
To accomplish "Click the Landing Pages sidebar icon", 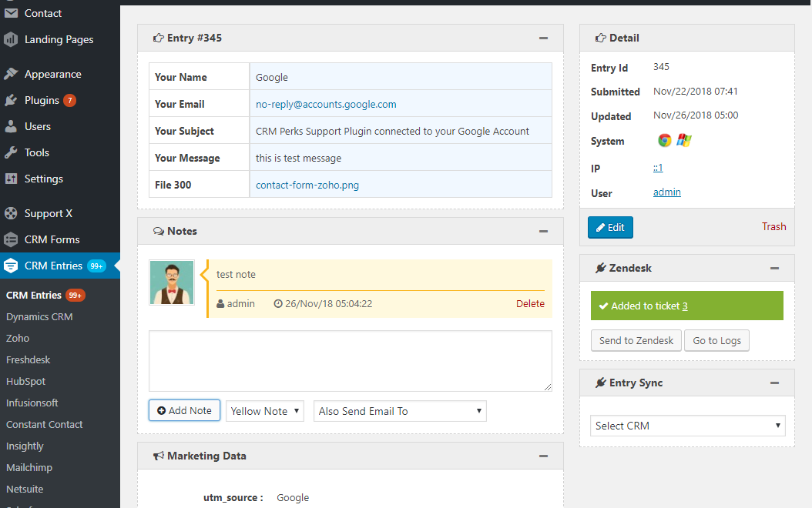I will click(x=11, y=39).
